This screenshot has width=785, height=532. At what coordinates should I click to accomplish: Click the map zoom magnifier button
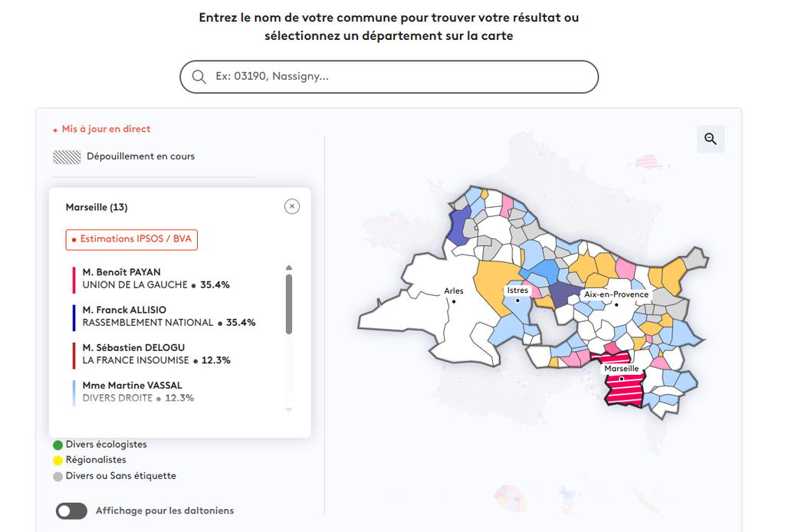tap(711, 139)
